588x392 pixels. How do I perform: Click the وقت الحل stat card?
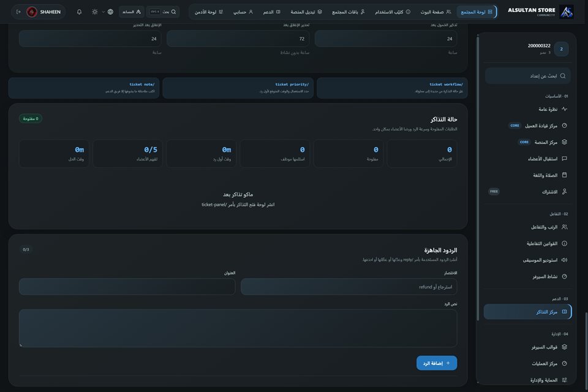coord(54,154)
